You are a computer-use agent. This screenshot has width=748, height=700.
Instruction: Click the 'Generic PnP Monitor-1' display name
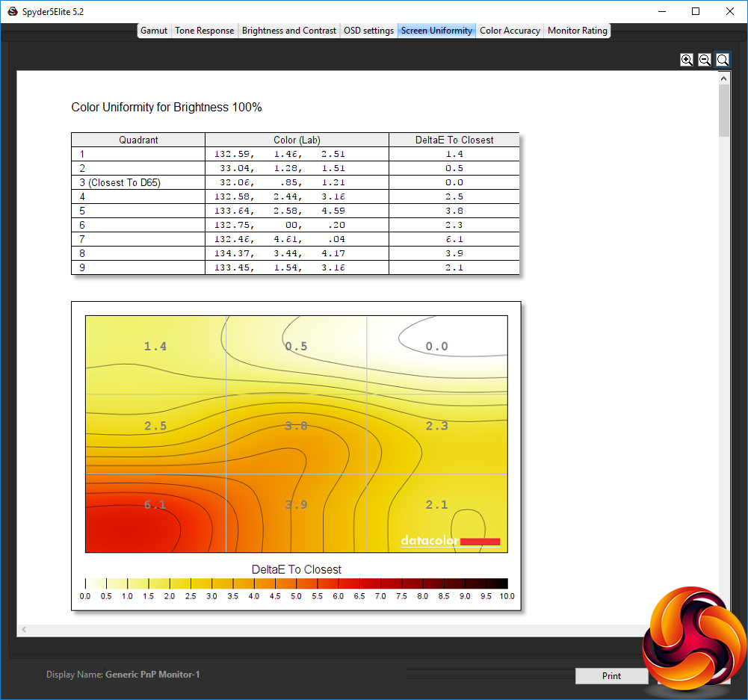pos(152,675)
